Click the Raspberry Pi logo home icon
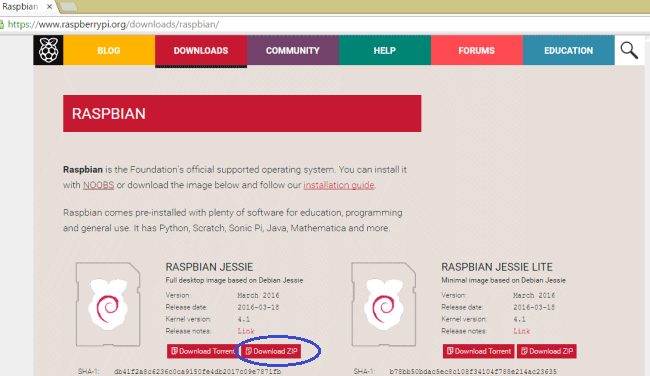Viewport: 650px width, 376px height. pos(48,50)
